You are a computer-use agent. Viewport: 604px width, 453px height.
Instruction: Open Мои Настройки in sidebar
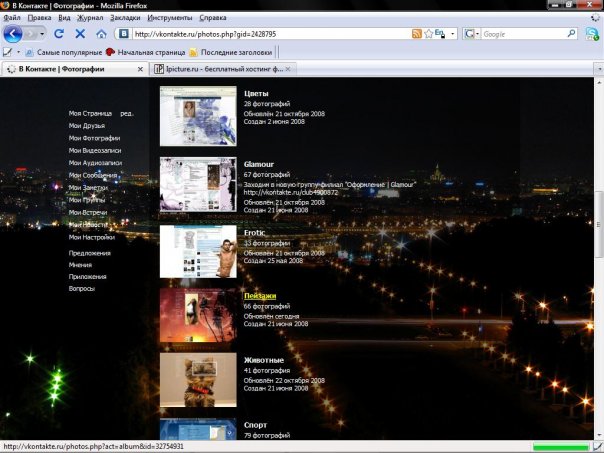[92, 237]
